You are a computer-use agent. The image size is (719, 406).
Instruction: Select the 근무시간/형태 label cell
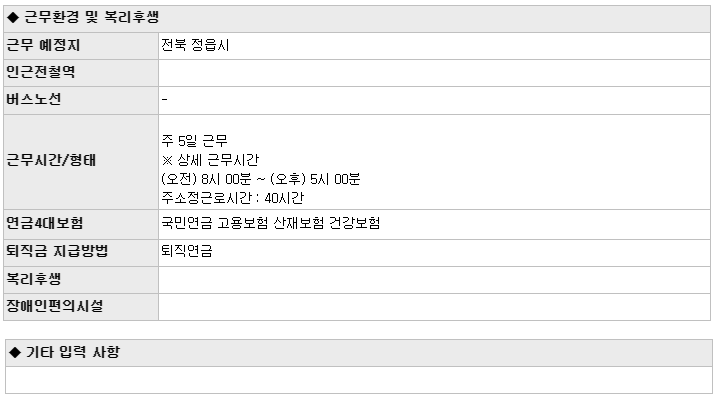tap(81, 162)
